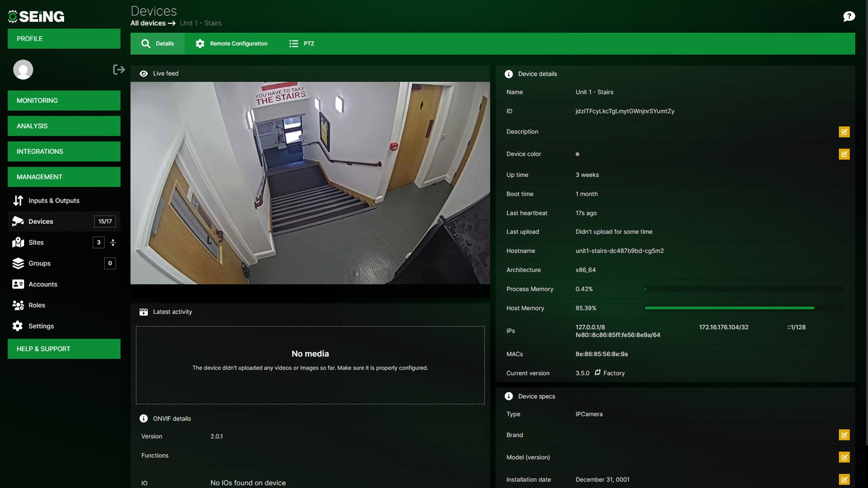Collapse the MANAGEMENT section
The image size is (868, 488).
tap(64, 177)
